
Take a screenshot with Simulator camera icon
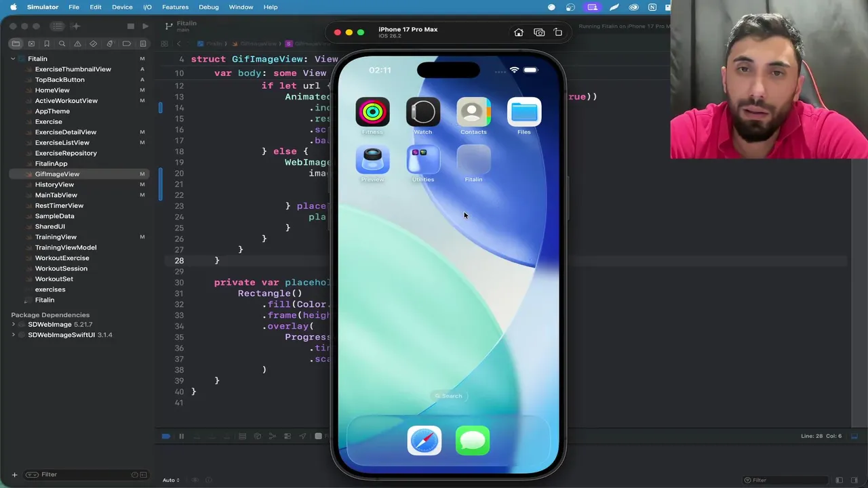pos(539,33)
